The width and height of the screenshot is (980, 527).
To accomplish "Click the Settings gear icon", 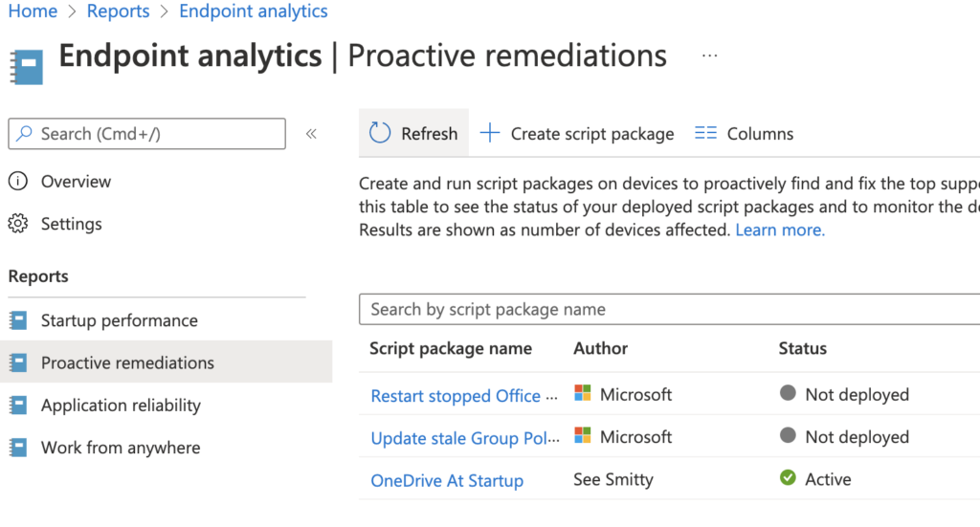I will pyautogui.click(x=17, y=224).
